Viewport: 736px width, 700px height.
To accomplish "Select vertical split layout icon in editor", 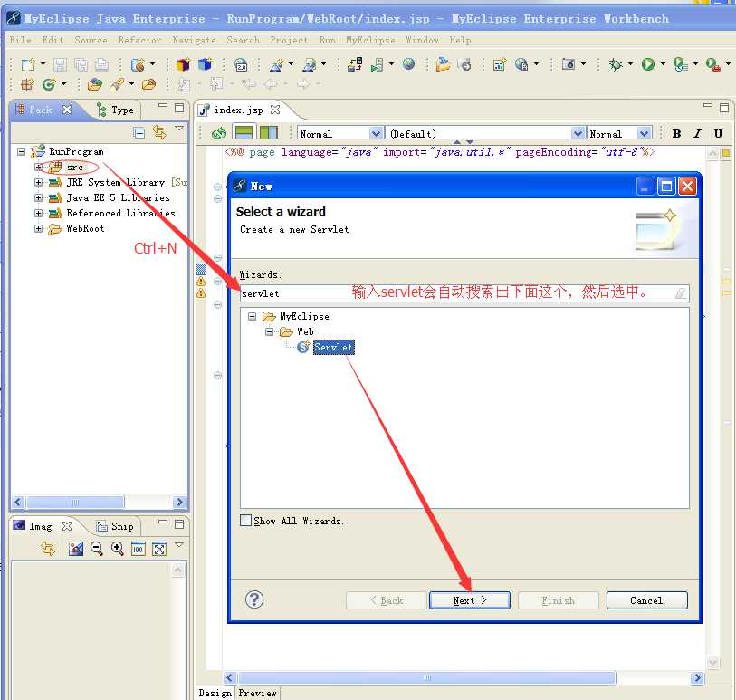I will [x=268, y=133].
